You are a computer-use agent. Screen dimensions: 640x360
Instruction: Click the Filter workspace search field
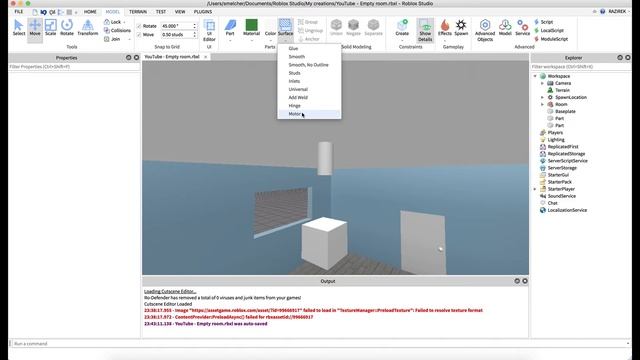click(x=581, y=67)
